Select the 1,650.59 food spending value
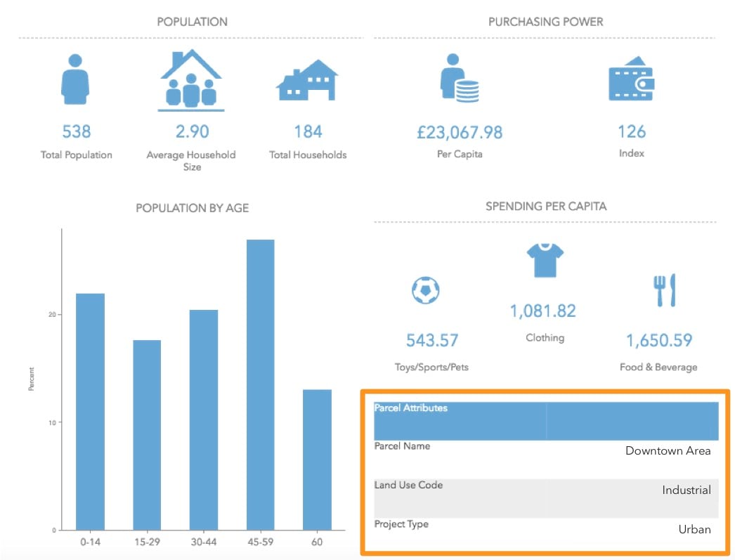Viewport: 735px width, 560px height. point(659,341)
